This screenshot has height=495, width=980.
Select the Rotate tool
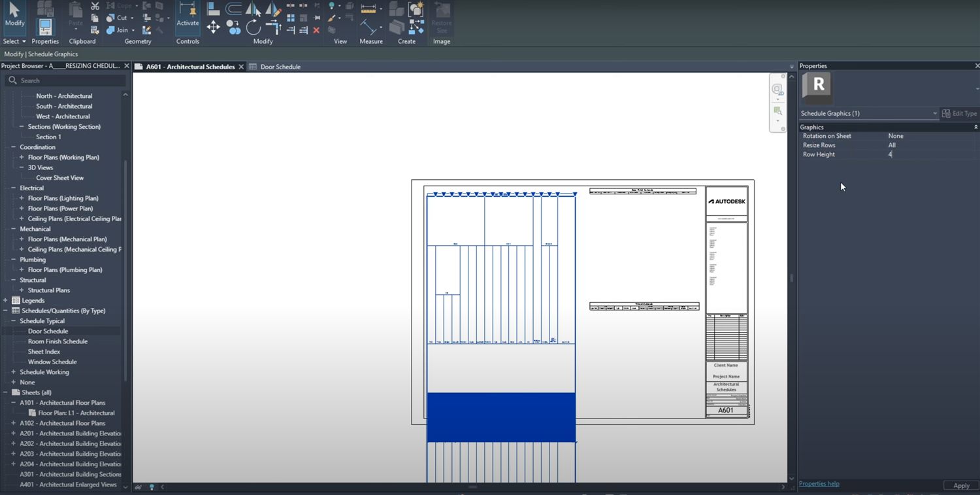[x=253, y=27]
